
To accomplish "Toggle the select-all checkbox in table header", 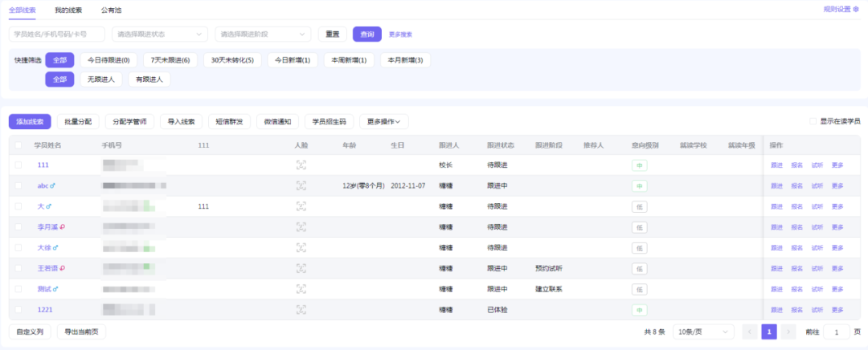I will pos(18,145).
